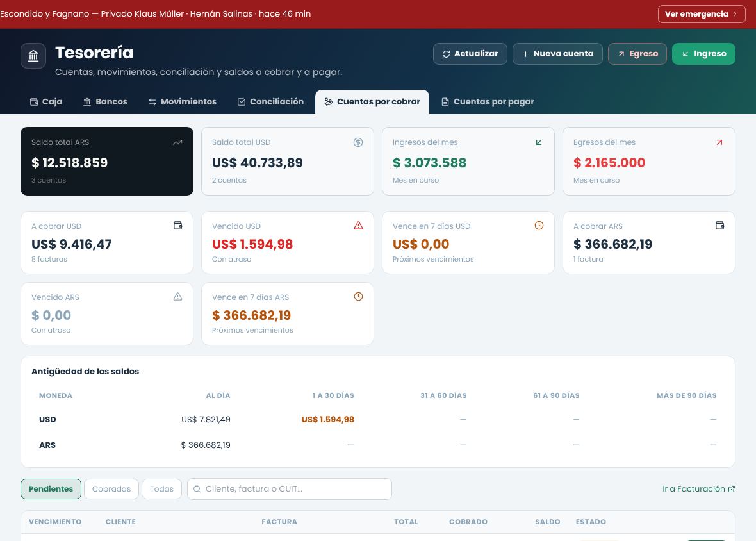This screenshot has height=541, width=756.
Task: Click the VENCIMIENTO column header
Action: click(55, 522)
